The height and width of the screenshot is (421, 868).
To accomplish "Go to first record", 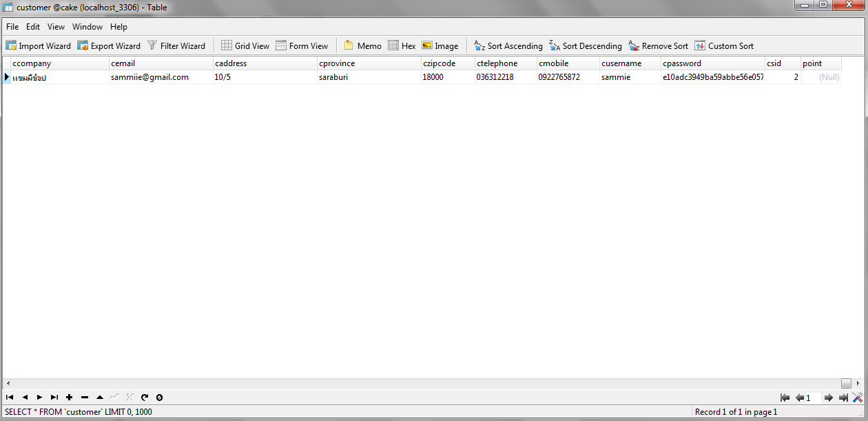I will (10, 398).
